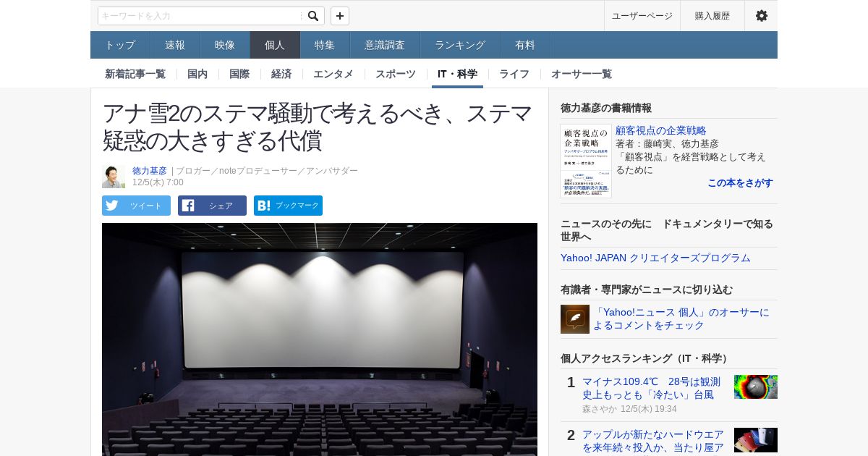Open Yahoo! JAPAN クリエイターズプログラム link
This screenshot has width=868, height=456.
pos(655,258)
